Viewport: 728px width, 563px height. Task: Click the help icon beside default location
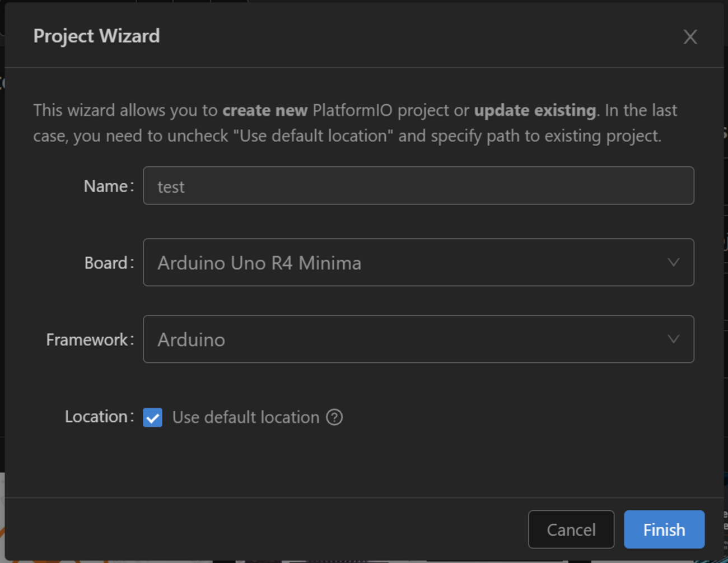coord(334,417)
